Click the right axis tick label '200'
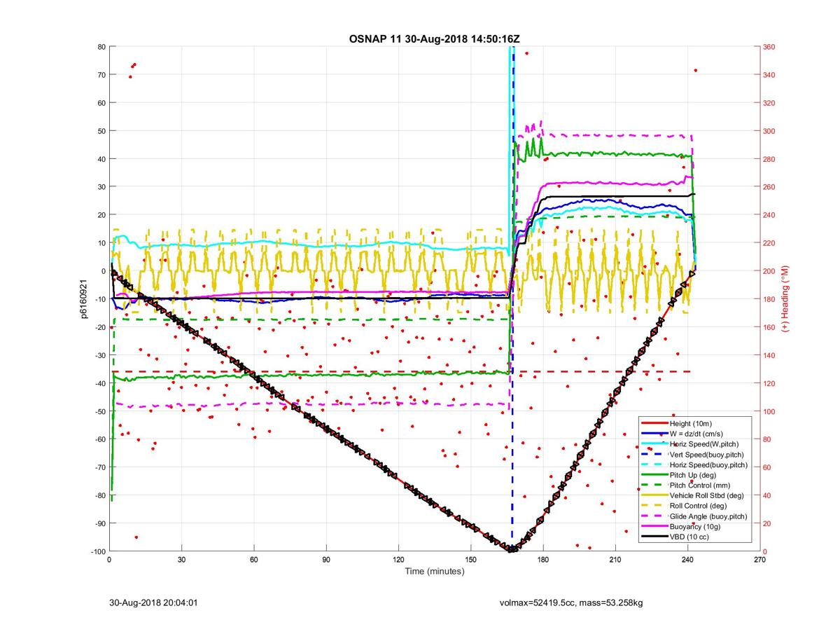The width and height of the screenshot is (840, 620). click(x=770, y=271)
